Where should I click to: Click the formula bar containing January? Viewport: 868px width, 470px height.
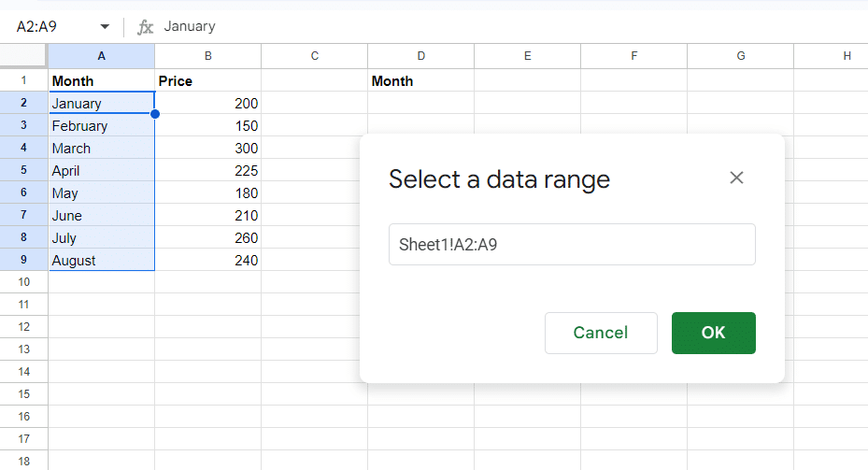[467, 27]
